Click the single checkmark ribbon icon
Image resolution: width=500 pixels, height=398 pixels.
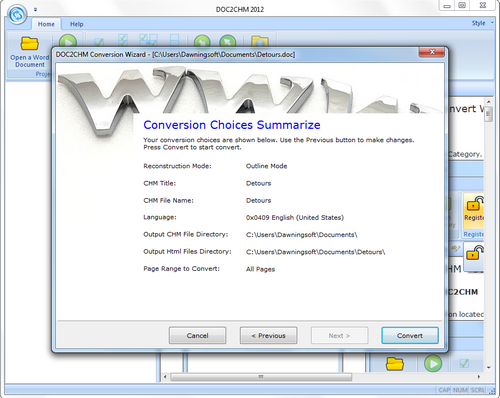[99, 42]
